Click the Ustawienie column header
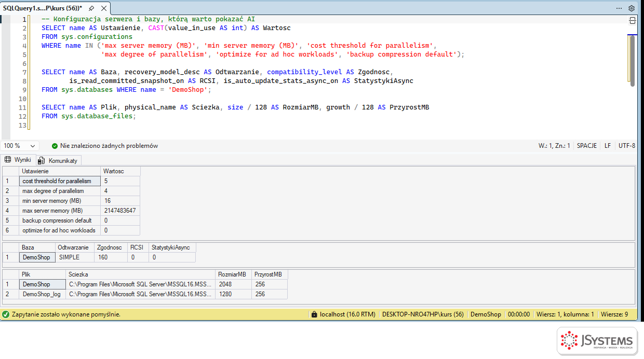This screenshot has width=644, height=359. click(60, 171)
